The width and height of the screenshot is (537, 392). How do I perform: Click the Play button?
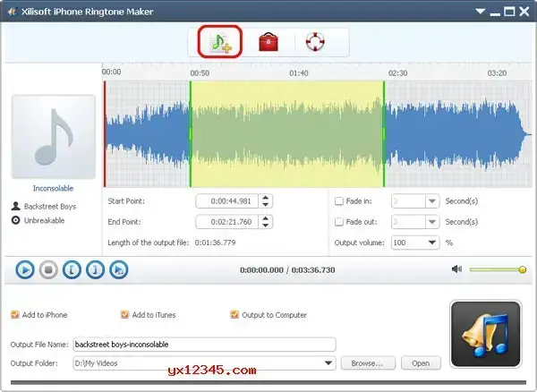coord(25,269)
